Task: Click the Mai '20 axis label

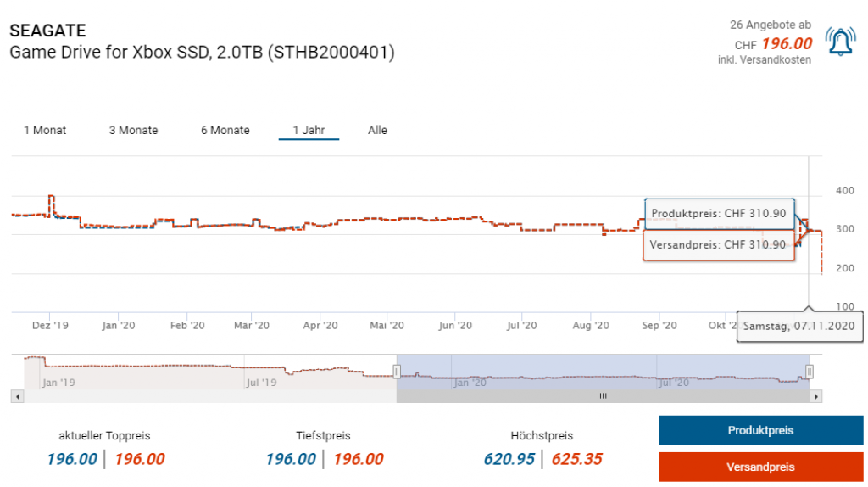Action: [387, 325]
